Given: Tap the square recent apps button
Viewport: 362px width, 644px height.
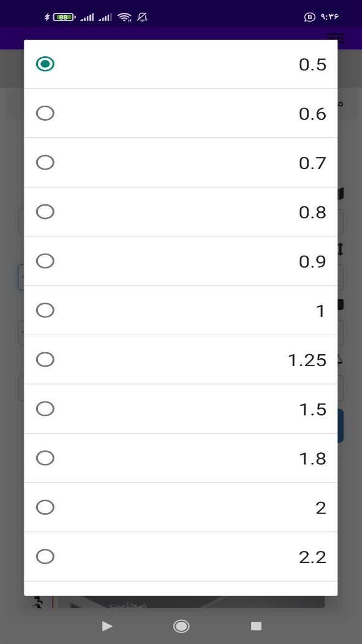Looking at the screenshot, I should [x=256, y=626].
